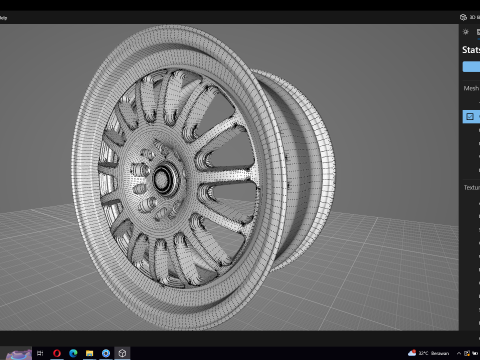
Task: Open the blue circular browser taskbar icon
Action: (106, 353)
